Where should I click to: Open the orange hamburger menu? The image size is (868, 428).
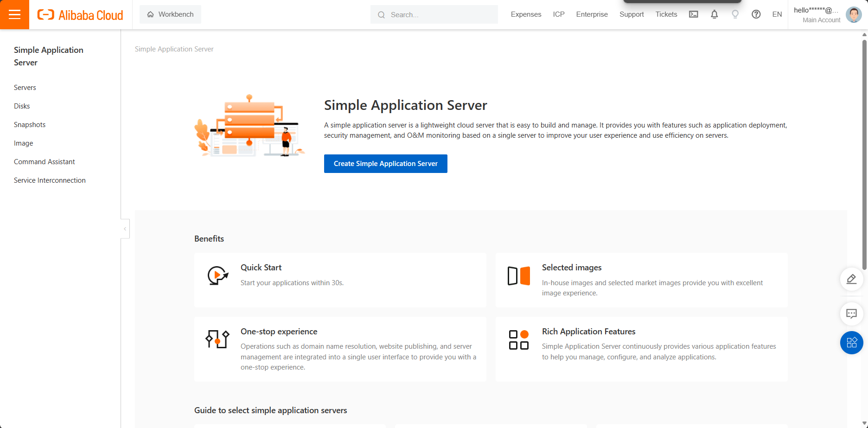coord(14,14)
